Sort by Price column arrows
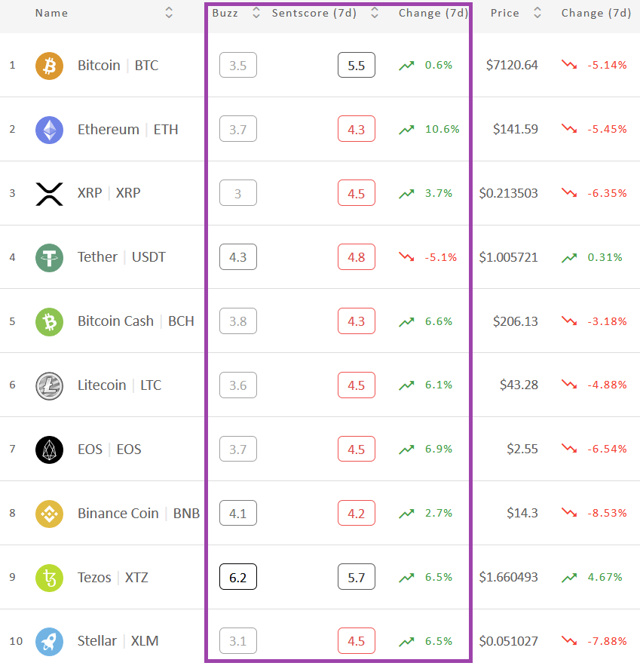640x672 pixels. (537, 13)
